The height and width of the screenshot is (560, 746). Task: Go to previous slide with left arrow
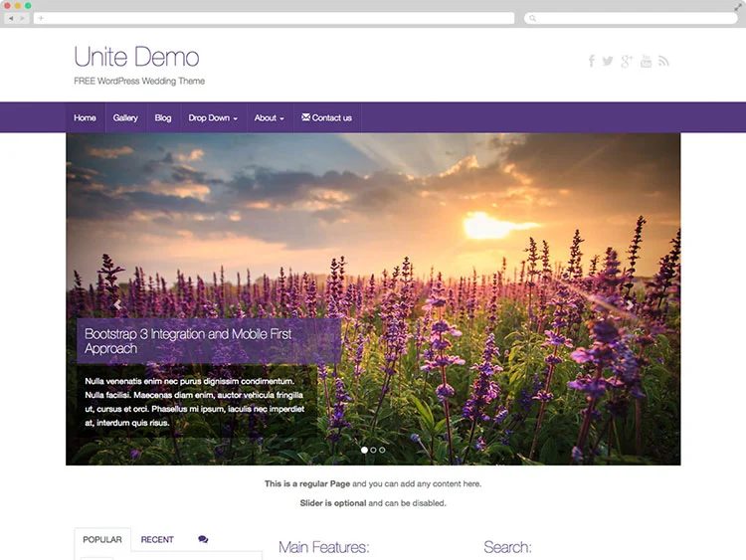(x=117, y=305)
